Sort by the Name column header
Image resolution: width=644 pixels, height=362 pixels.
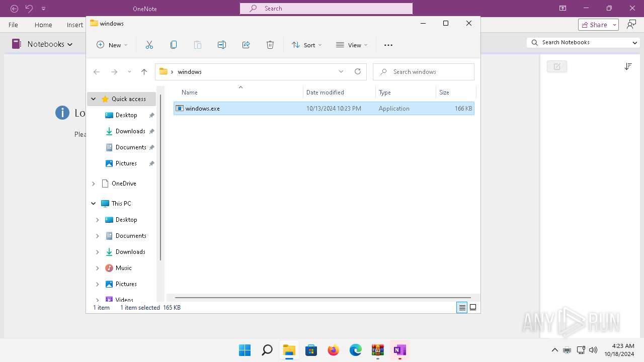[190, 93]
